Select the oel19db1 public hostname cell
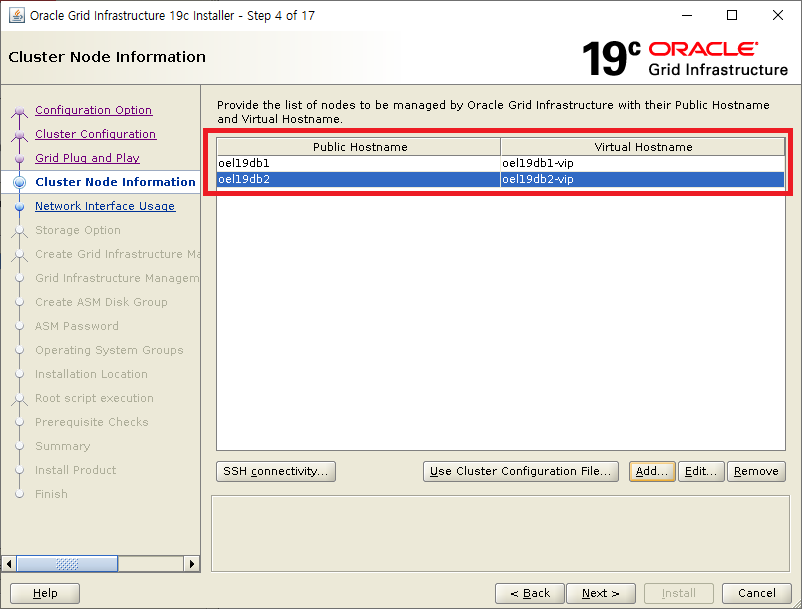Screen dimensions: 802x609 (359, 163)
